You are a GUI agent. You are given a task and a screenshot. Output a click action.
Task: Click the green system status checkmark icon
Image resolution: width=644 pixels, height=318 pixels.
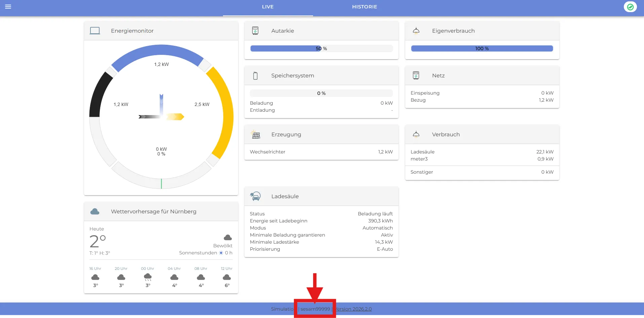630,7
